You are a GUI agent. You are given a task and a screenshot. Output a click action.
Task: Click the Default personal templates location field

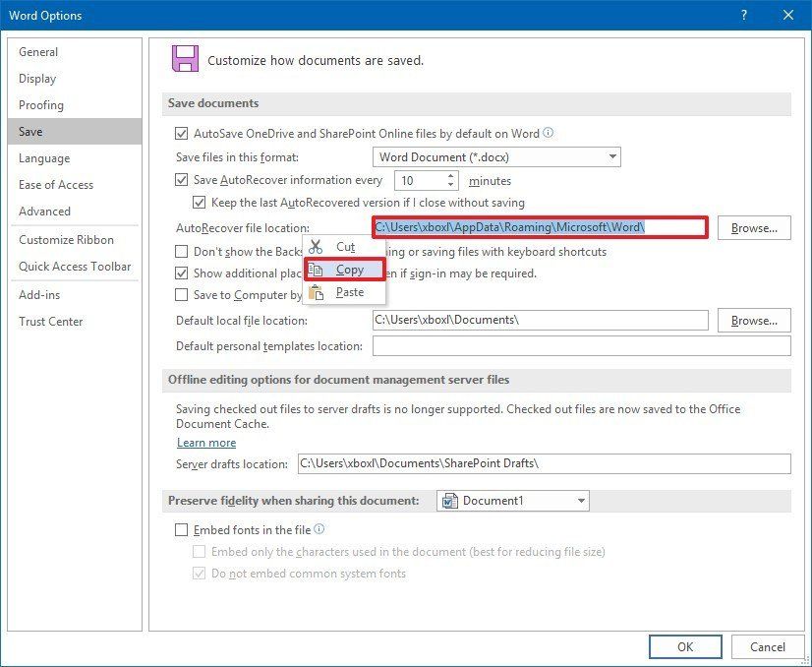tap(580, 345)
